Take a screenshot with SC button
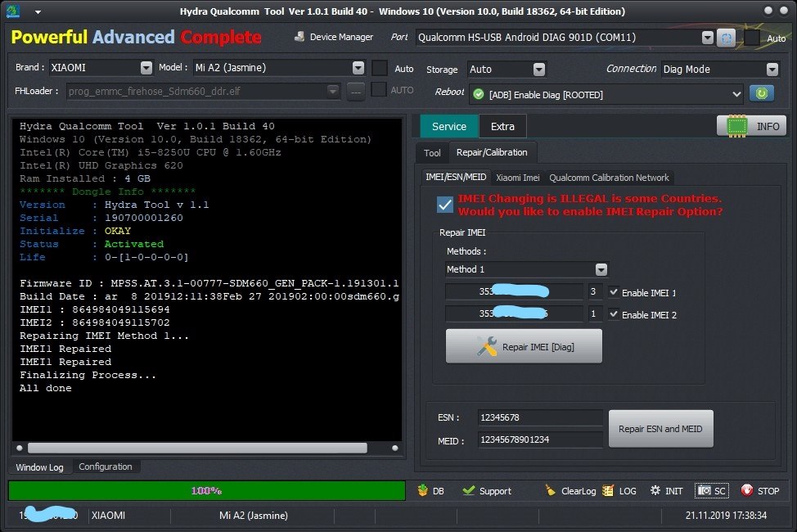This screenshot has width=797, height=532. pos(711,491)
